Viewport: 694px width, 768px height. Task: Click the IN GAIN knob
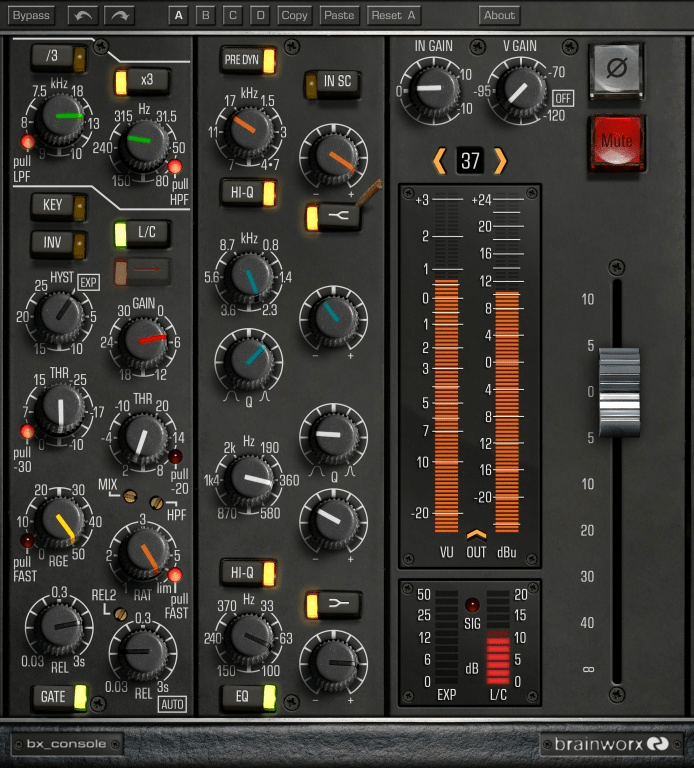tap(433, 89)
